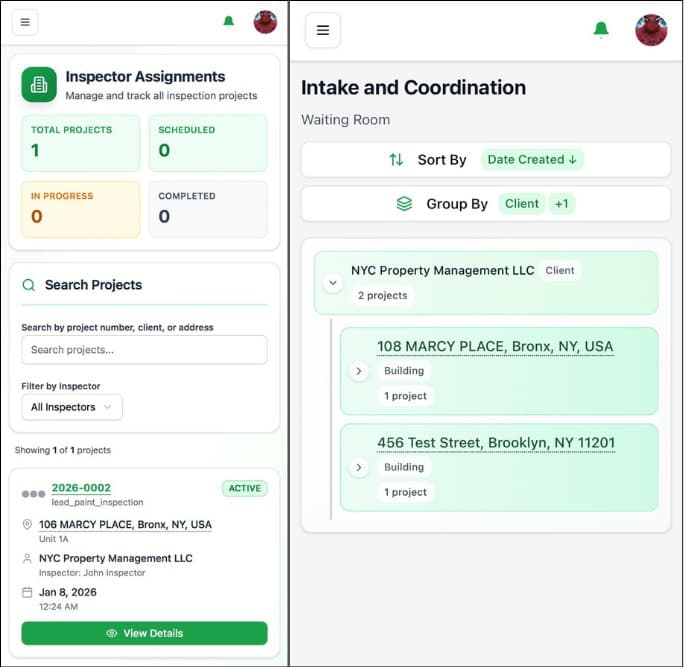Viewport: 684px width, 668px height.
Task: Click the Client tag next to NYC Property Management
Action: [x=560, y=271]
